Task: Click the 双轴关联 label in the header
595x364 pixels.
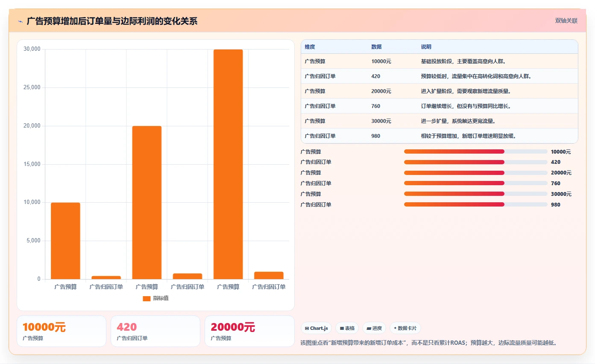Action: point(566,21)
